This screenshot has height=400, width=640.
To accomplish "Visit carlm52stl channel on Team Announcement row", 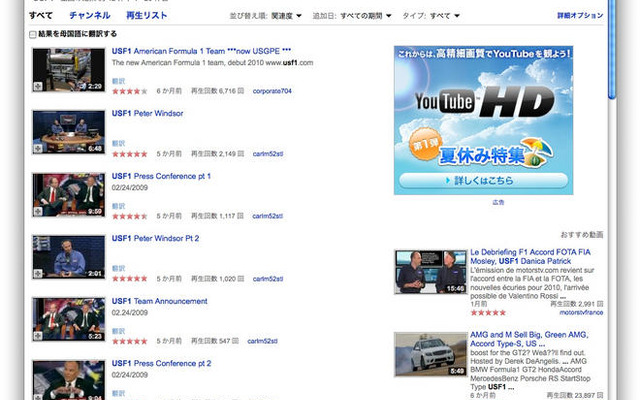I will click(x=262, y=341).
